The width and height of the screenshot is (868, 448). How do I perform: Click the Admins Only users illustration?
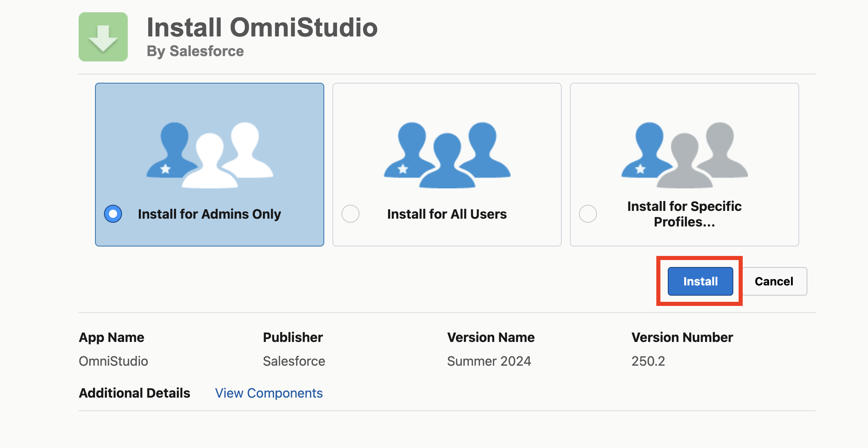pyautogui.click(x=210, y=155)
